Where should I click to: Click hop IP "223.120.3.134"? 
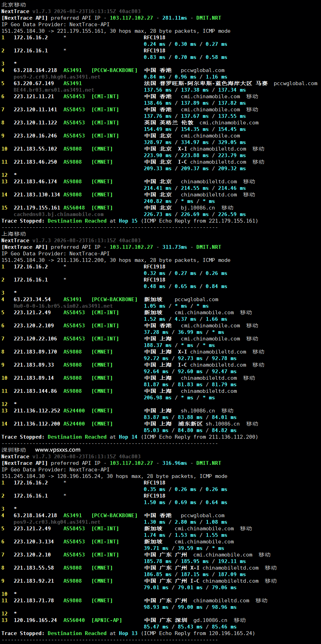tap(34, 542)
